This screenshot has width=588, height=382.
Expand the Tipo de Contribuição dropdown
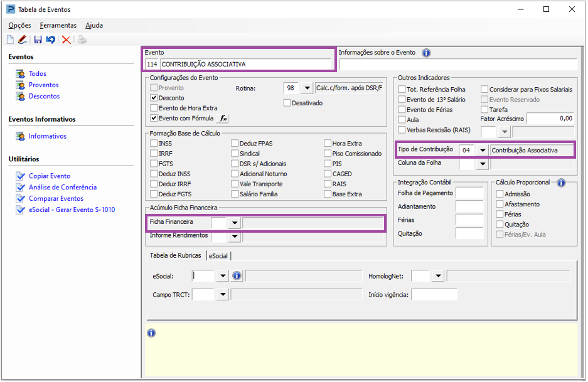tap(483, 151)
